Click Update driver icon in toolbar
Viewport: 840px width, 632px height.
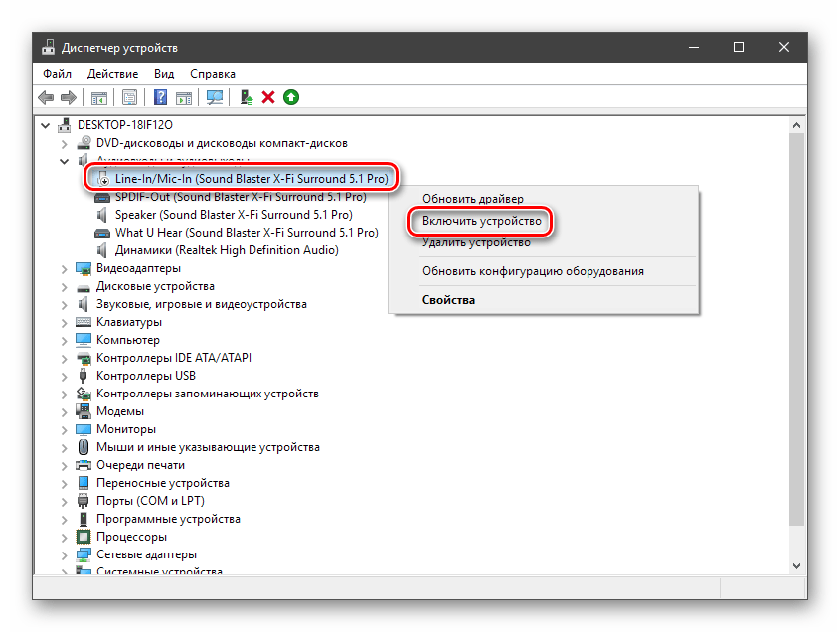click(x=247, y=97)
